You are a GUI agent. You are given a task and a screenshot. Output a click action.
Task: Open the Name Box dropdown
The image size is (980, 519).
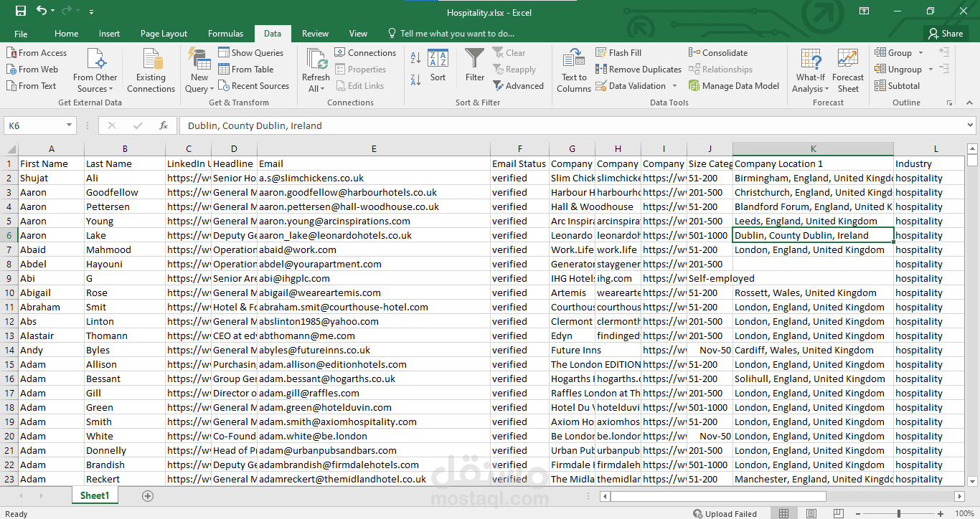69,125
